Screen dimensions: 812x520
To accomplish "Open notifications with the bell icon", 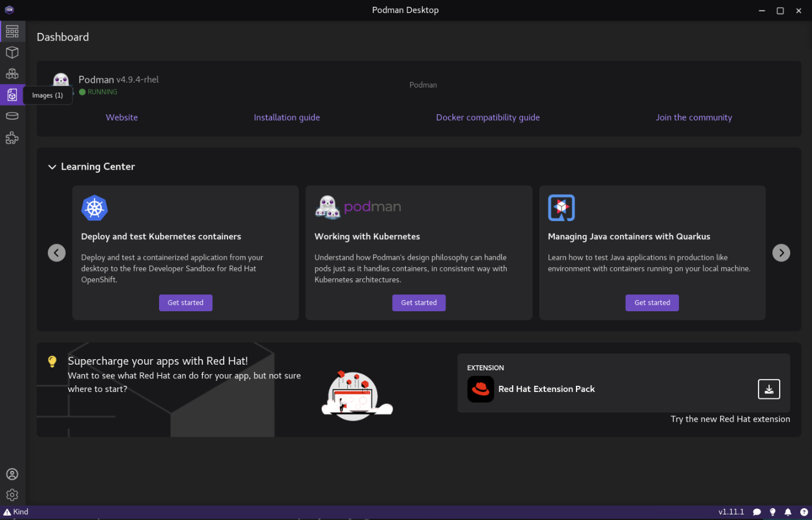I will [x=788, y=512].
